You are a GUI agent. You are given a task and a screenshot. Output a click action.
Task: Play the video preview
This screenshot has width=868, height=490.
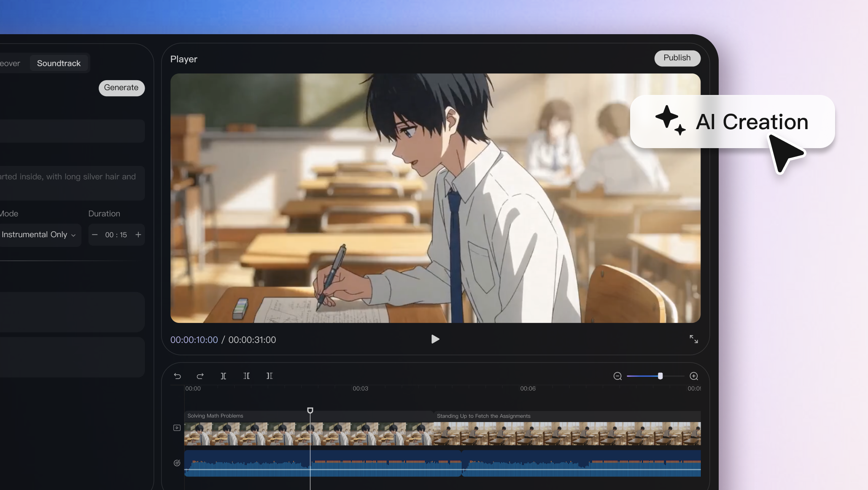click(435, 339)
